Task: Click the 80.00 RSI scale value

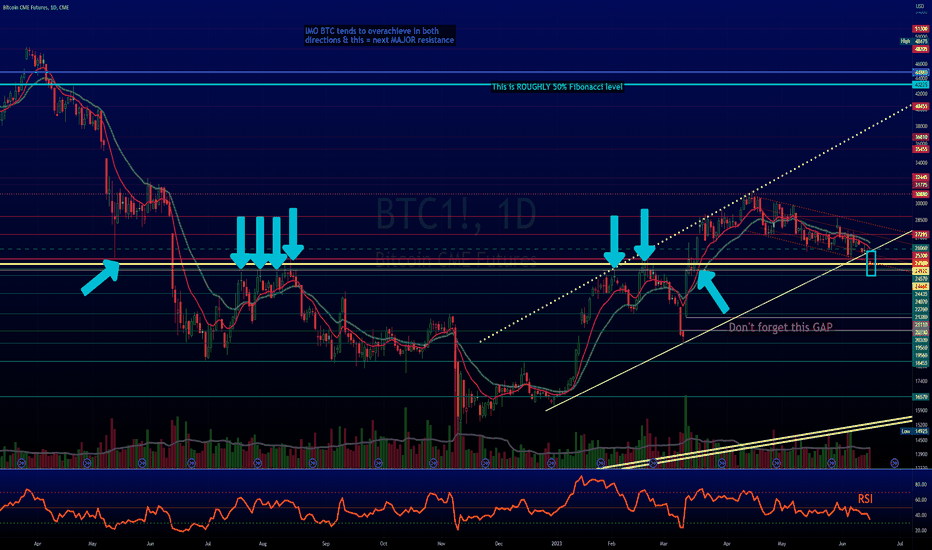Action: [x=921, y=485]
